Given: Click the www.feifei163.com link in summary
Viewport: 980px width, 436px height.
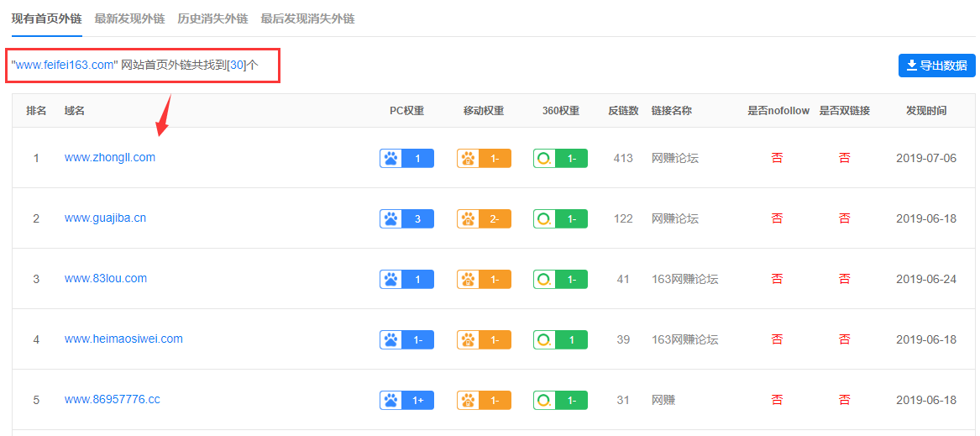Looking at the screenshot, I should (65, 65).
